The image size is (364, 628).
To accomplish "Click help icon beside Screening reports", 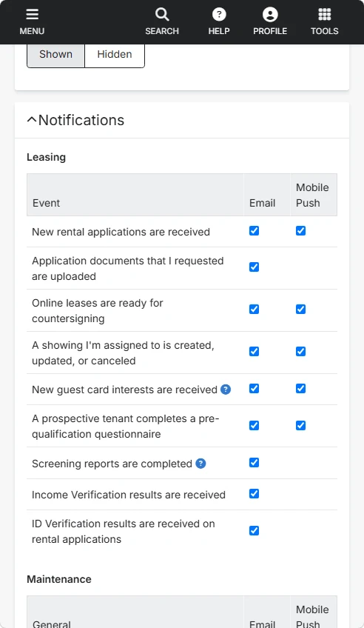I will (200, 464).
